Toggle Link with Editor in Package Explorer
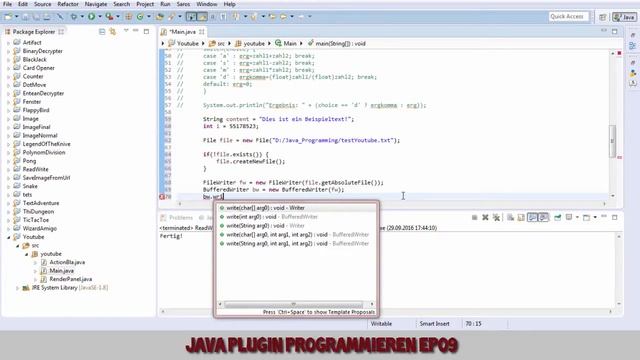 pos(113,31)
